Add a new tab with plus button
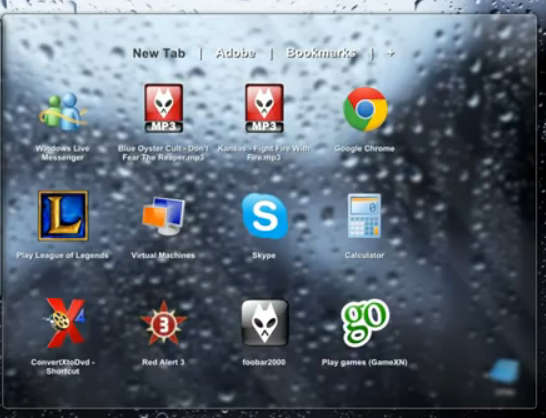 coord(391,53)
